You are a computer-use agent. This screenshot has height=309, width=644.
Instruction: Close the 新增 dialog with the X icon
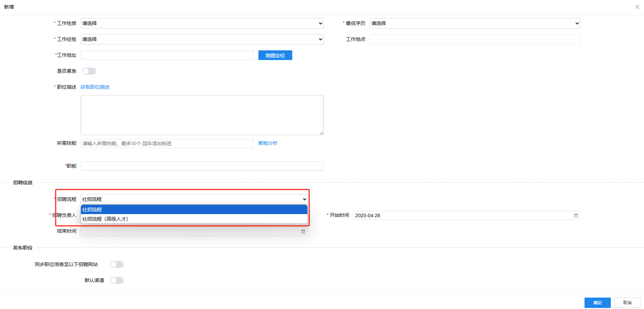[637, 7]
